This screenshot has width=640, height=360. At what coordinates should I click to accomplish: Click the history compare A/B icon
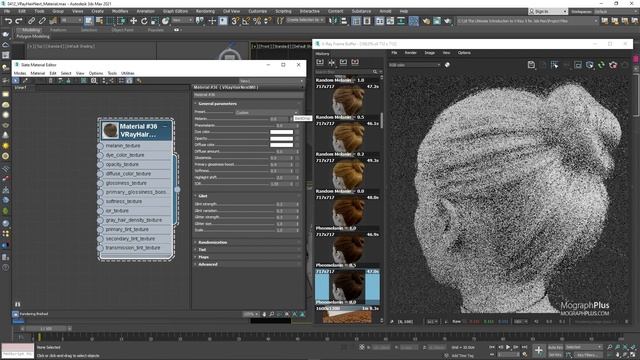pyautogui.click(x=331, y=62)
